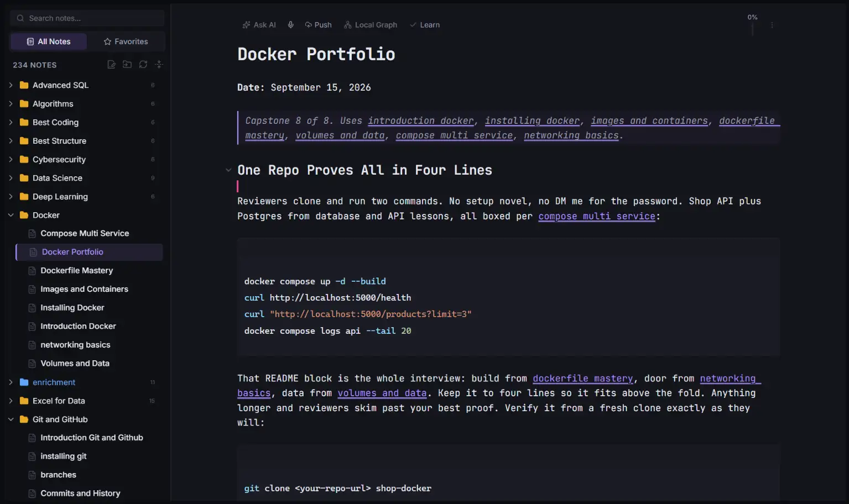Image resolution: width=849 pixels, height=504 pixels.
Task: Click the 'images and containers' link in the callout
Action: [649, 120]
